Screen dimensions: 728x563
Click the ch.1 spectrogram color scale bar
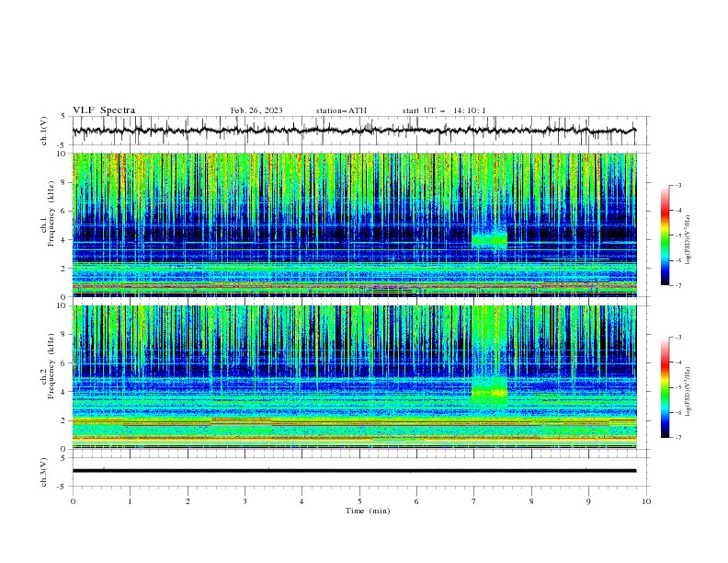[x=665, y=236]
